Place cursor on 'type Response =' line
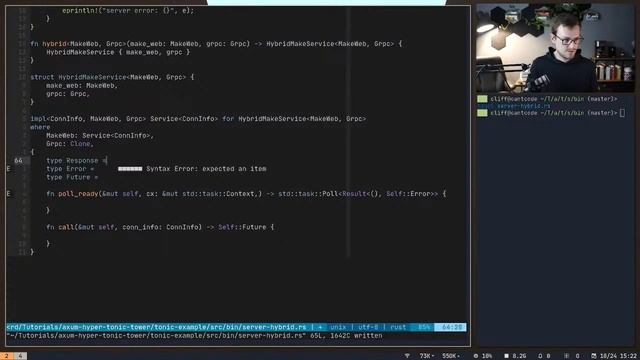The image size is (640, 360). [76, 160]
